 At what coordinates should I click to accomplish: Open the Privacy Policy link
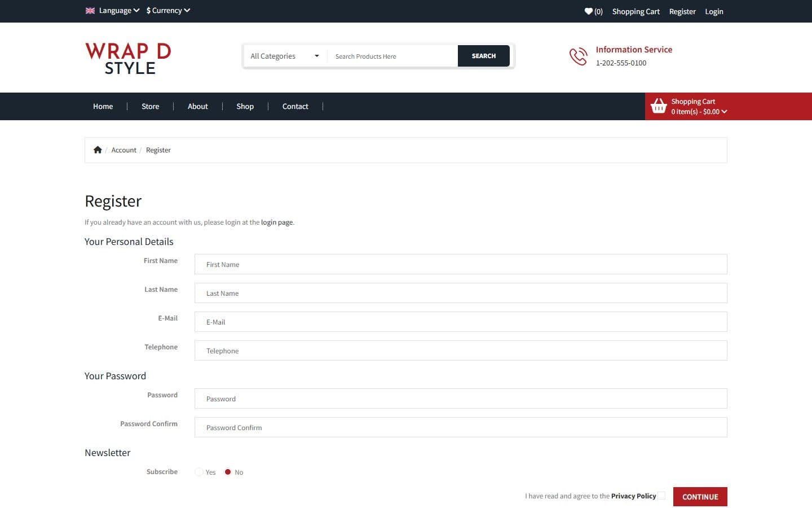(x=634, y=496)
